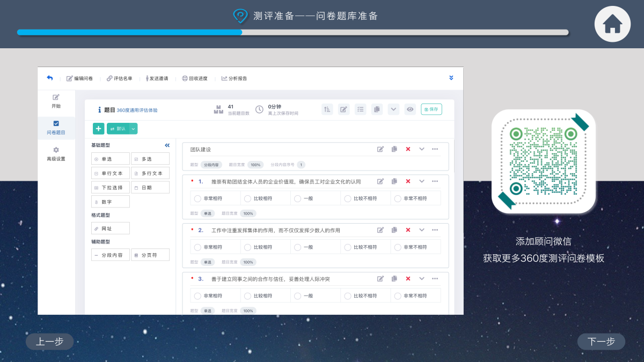Edit the 团队建设 section
This screenshot has height=362, width=644.
click(380, 149)
